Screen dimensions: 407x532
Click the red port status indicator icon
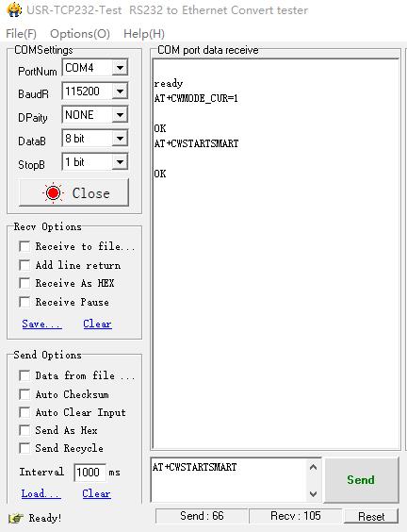pyautogui.click(x=53, y=193)
